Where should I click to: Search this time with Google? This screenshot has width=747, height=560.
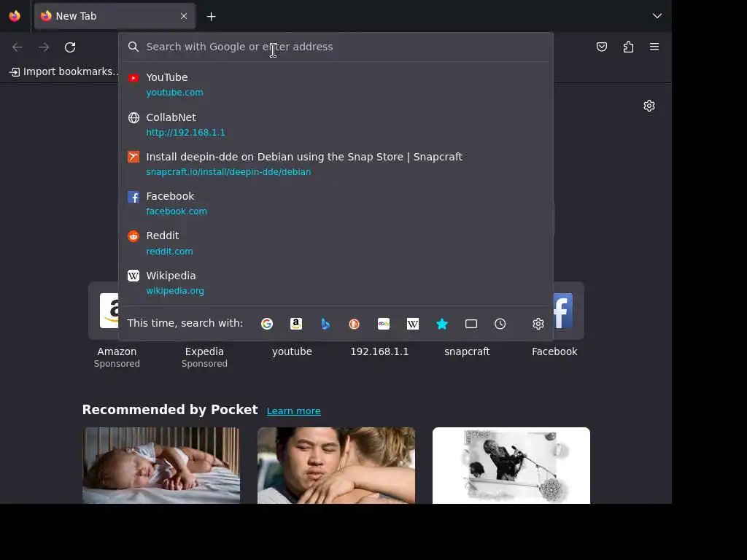[x=267, y=324]
